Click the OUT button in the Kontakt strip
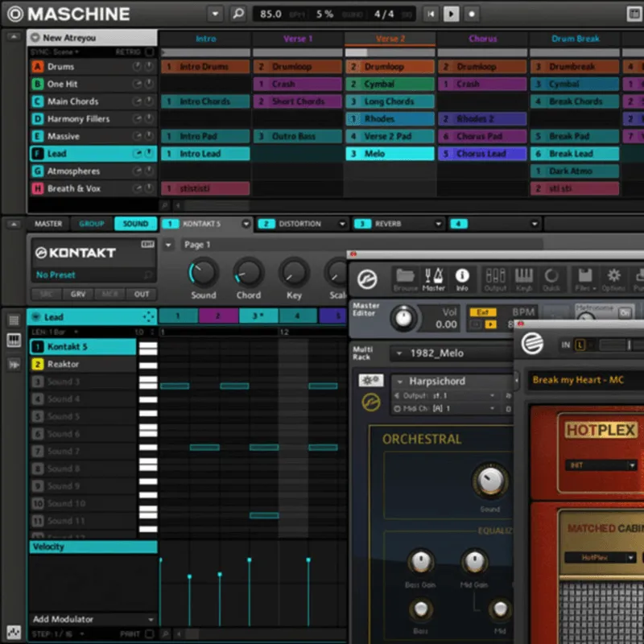This screenshot has height=644, width=644. pyautogui.click(x=142, y=295)
